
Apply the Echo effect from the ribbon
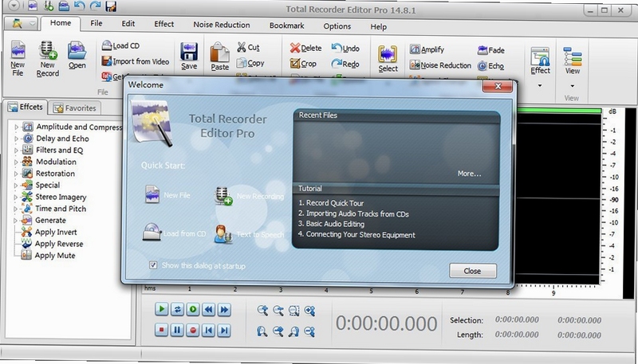[x=490, y=66]
